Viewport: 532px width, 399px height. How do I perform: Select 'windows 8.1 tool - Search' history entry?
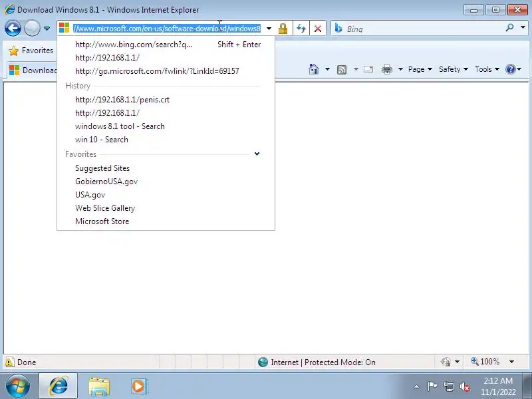[x=166, y=126]
